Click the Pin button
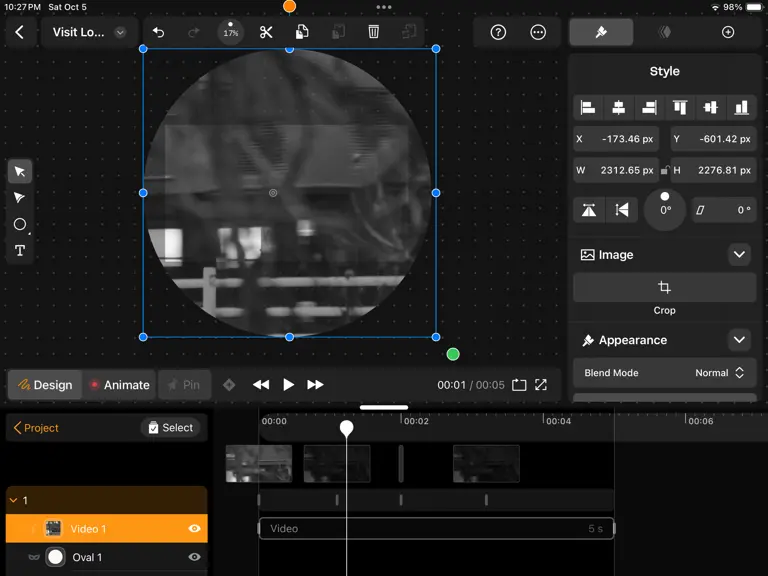 [184, 385]
